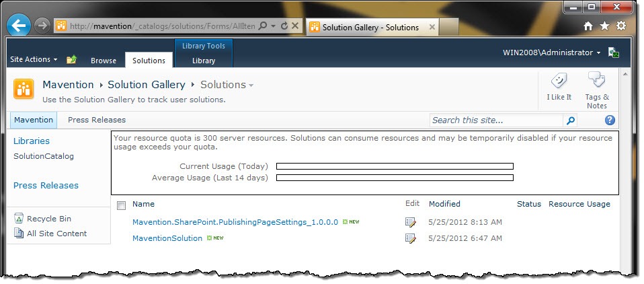The image size is (644, 284).
Task: Open the Library ribbon tab
Action: [x=204, y=61]
